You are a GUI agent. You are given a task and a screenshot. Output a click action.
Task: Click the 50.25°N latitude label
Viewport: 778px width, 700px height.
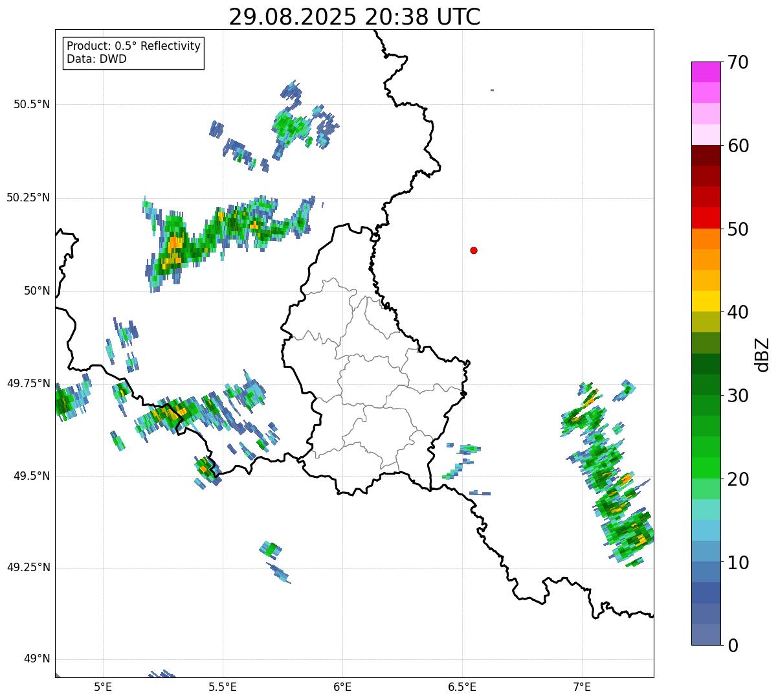pyautogui.click(x=28, y=198)
